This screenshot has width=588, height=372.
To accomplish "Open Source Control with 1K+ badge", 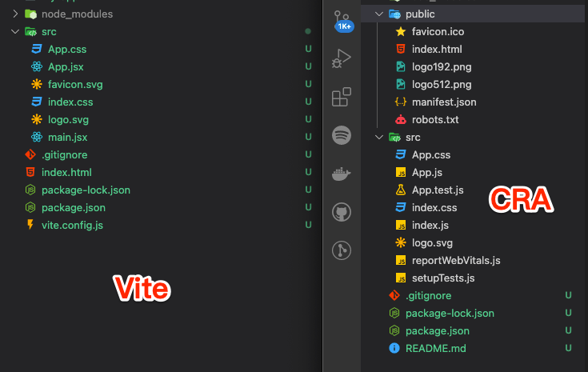I will [x=342, y=21].
